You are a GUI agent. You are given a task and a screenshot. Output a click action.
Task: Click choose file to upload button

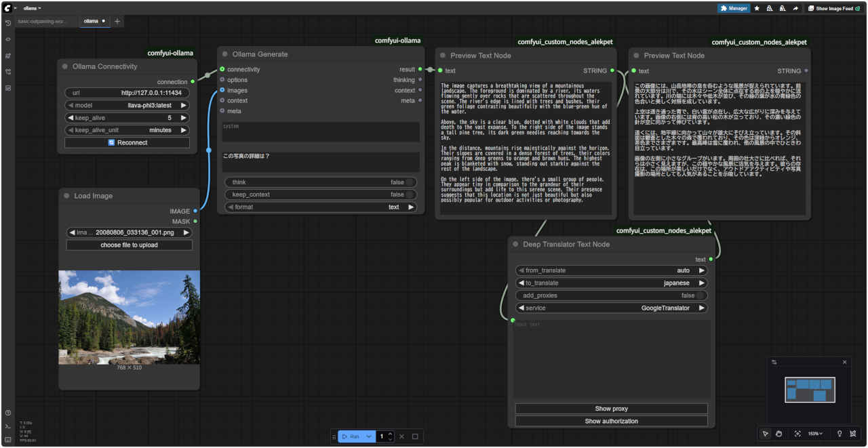[129, 245]
